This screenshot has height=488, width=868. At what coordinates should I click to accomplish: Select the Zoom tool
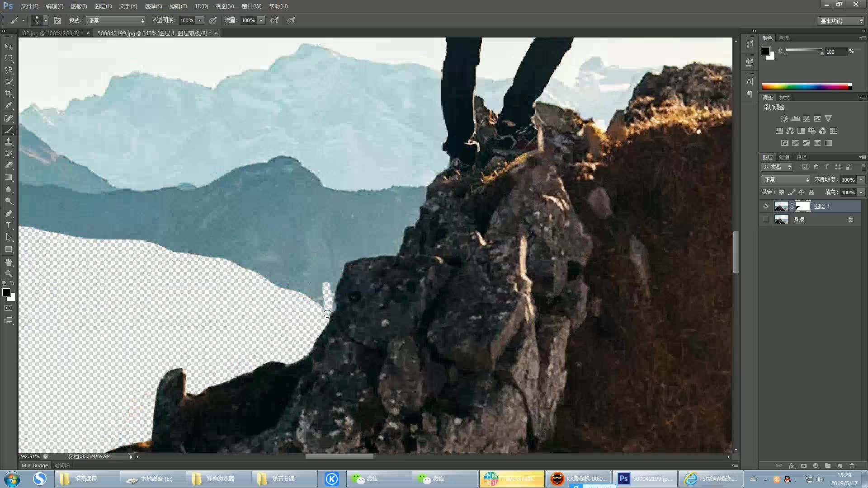pyautogui.click(x=9, y=274)
